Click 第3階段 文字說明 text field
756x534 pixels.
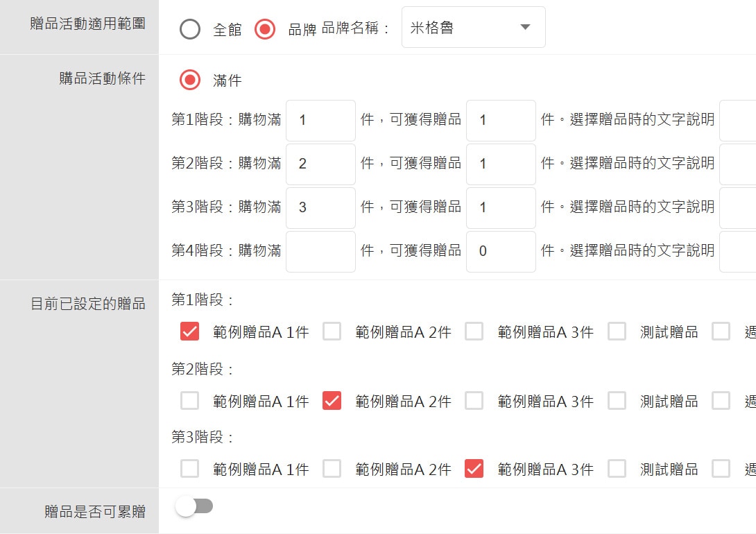click(738, 208)
